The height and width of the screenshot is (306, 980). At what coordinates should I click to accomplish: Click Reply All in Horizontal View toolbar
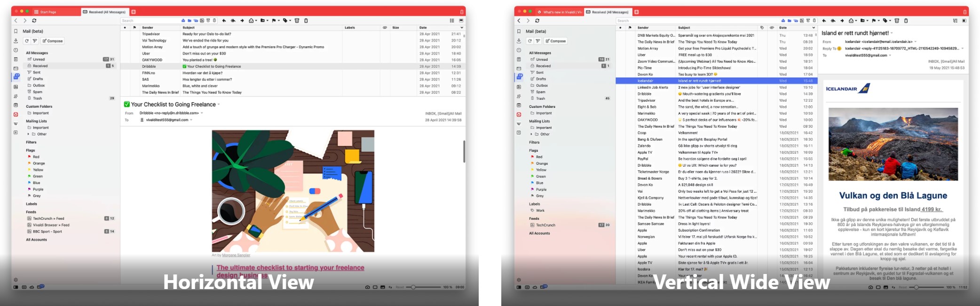point(233,21)
